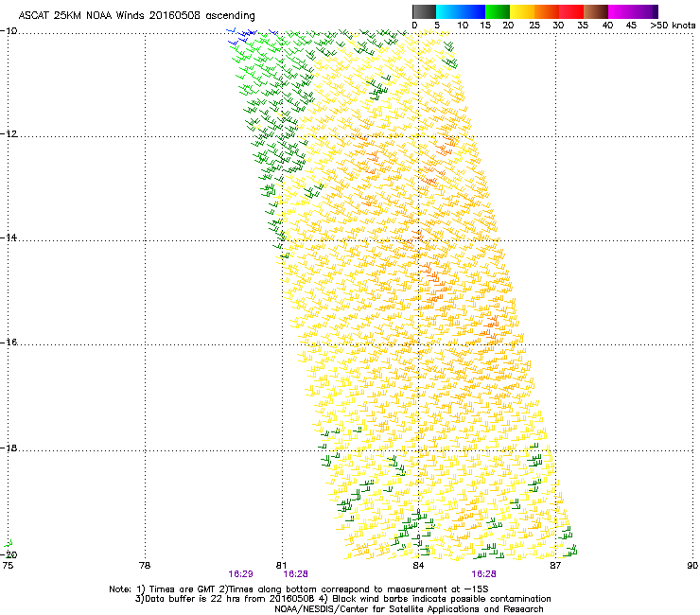Click the purple 16:28 time label right of longitude 84

click(484, 574)
